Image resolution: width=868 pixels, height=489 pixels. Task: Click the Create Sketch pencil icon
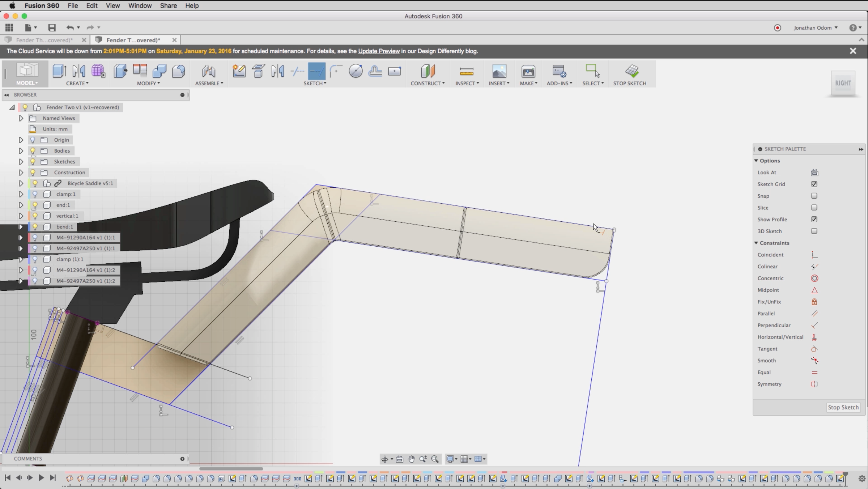(x=239, y=71)
